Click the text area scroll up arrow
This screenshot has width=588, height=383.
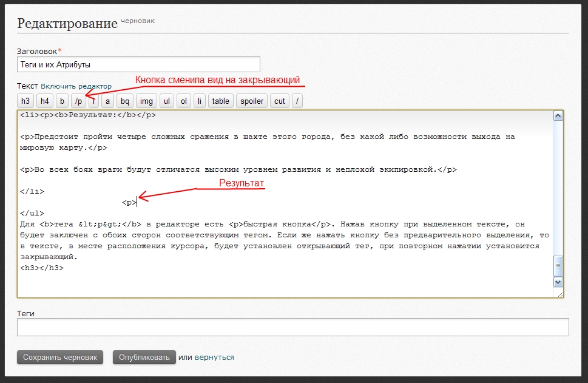pyautogui.click(x=558, y=116)
